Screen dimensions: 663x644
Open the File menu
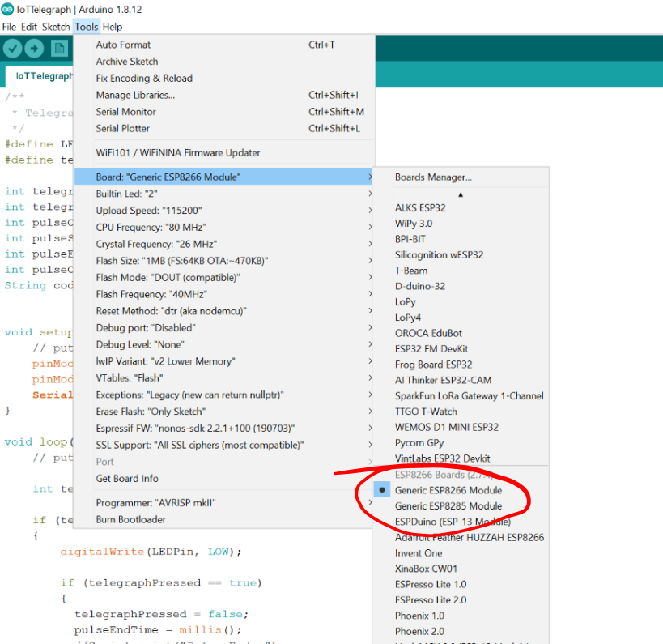click(x=9, y=27)
